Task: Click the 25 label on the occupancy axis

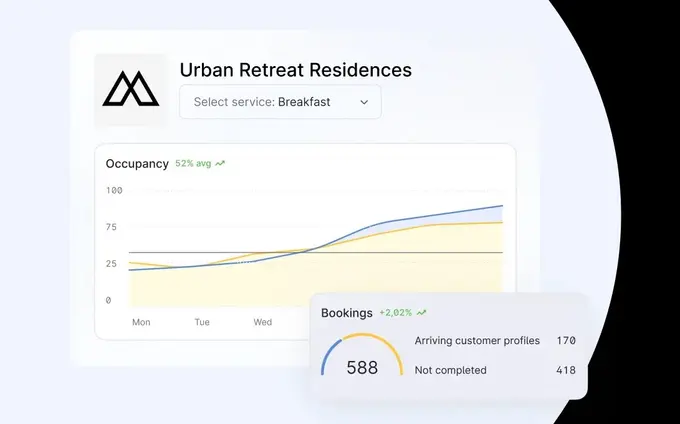Action: [111, 264]
